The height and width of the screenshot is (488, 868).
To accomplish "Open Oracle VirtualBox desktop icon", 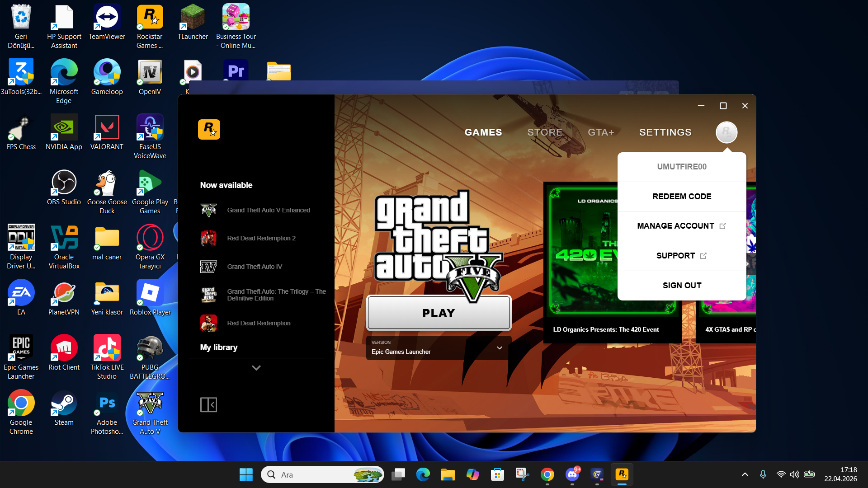I will point(64,247).
